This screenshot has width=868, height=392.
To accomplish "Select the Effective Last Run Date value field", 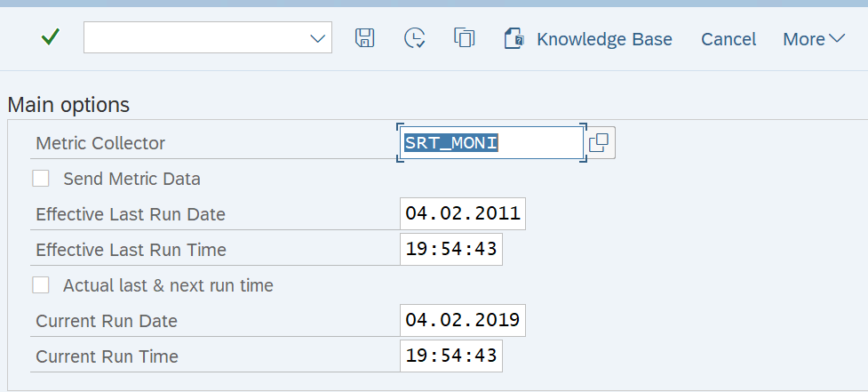I will [462, 214].
